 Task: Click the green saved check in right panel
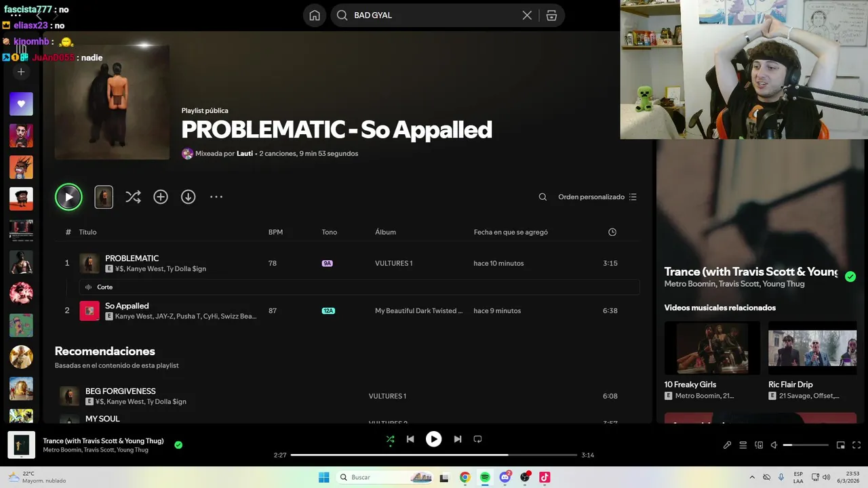850,277
